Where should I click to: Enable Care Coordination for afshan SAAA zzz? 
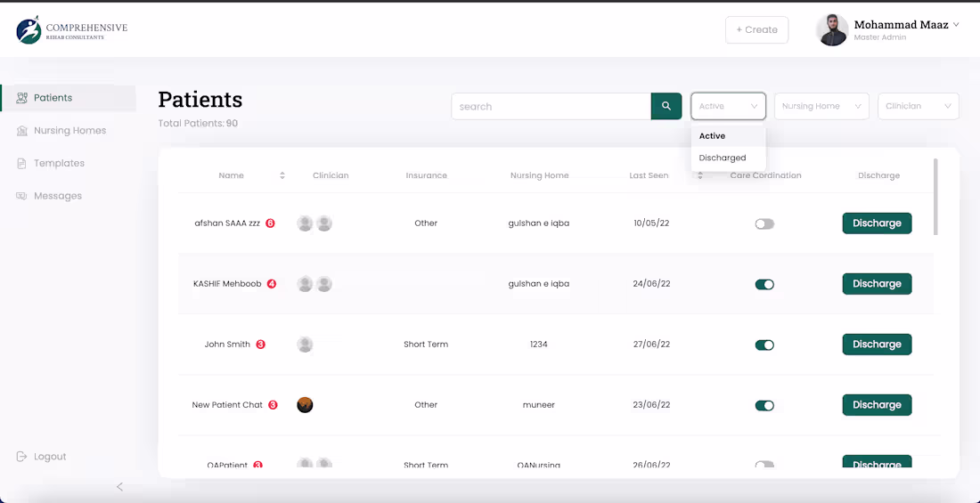[x=764, y=223]
